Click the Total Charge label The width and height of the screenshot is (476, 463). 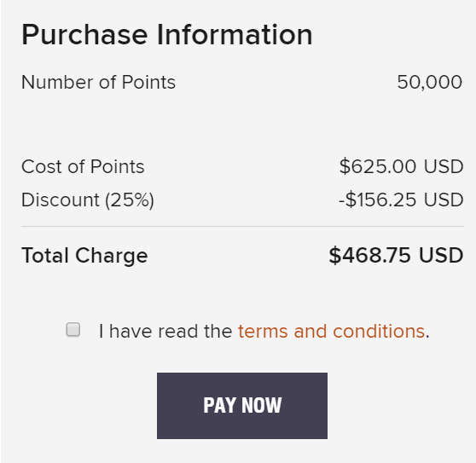[x=84, y=256]
